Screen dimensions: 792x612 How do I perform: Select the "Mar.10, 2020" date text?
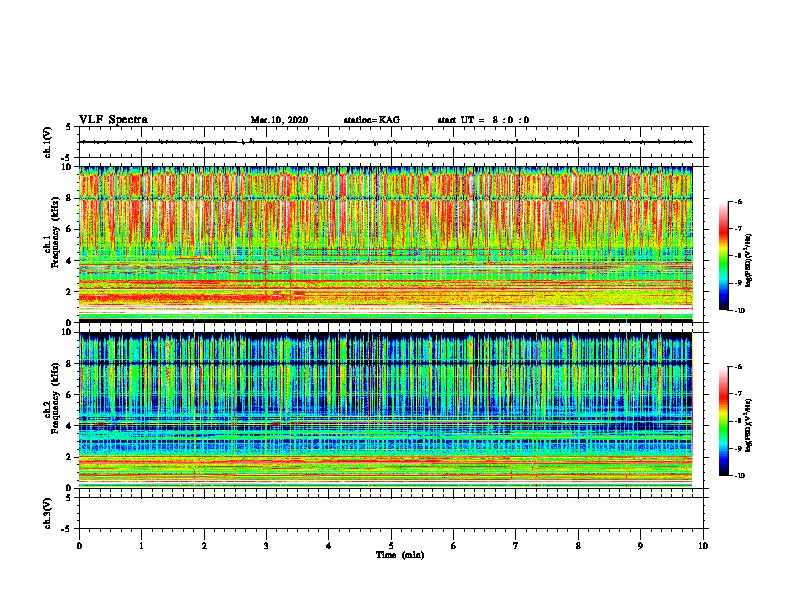(279, 120)
